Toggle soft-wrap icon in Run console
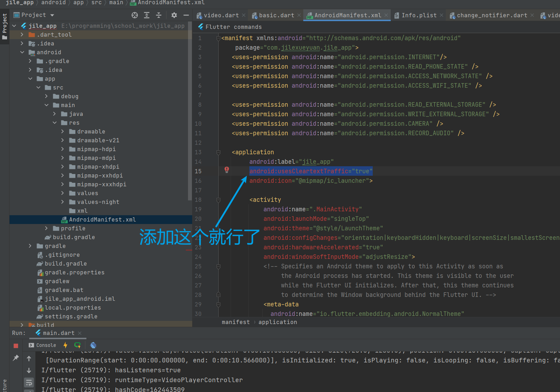This screenshot has height=392, width=560. (x=29, y=382)
